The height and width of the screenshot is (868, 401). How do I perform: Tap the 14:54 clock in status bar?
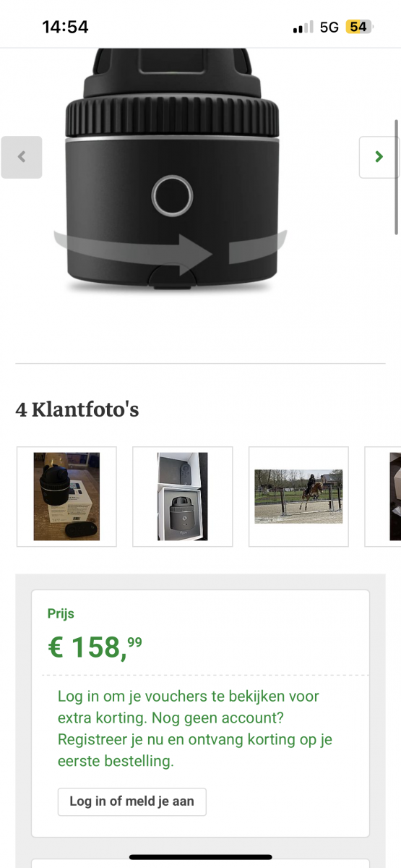pyautogui.click(x=65, y=27)
